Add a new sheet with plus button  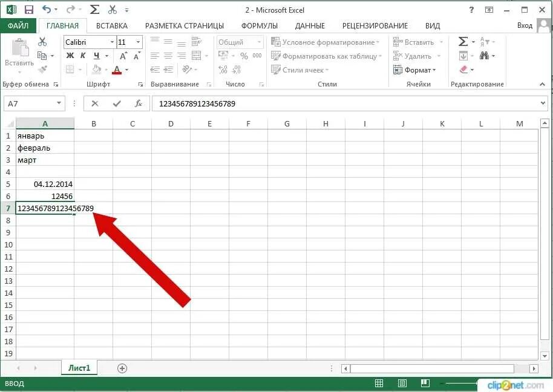(122, 368)
